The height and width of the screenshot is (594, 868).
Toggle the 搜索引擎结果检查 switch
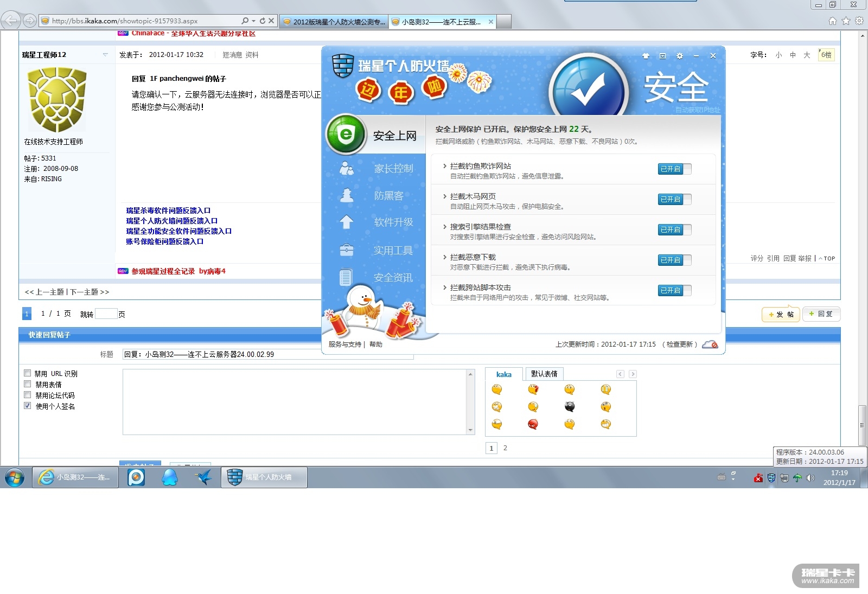(675, 230)
